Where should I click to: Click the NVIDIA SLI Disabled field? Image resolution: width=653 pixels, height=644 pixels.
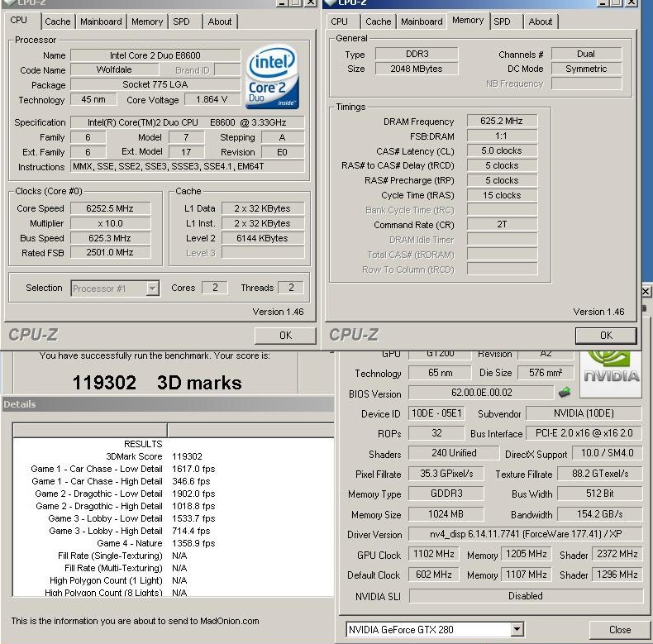coord(526,596)
